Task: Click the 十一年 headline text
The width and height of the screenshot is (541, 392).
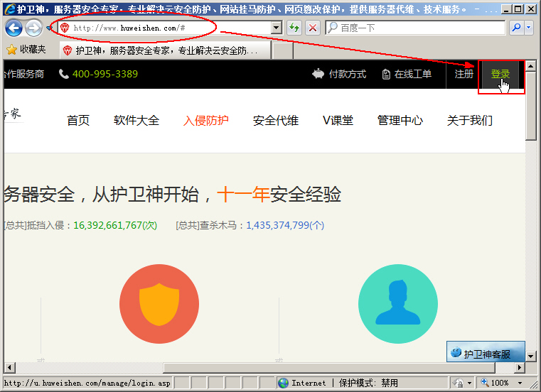Action: pyautogui.click(x=243, y=194)
